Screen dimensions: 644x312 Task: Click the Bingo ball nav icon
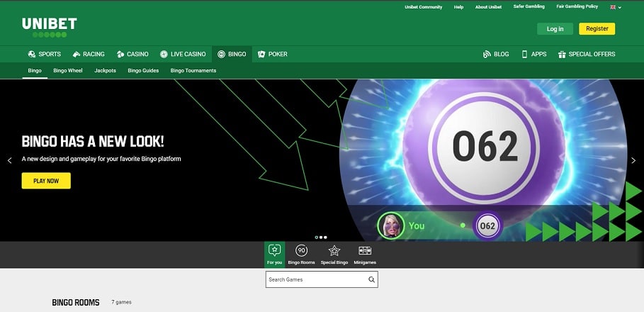(x=221, y=54)
